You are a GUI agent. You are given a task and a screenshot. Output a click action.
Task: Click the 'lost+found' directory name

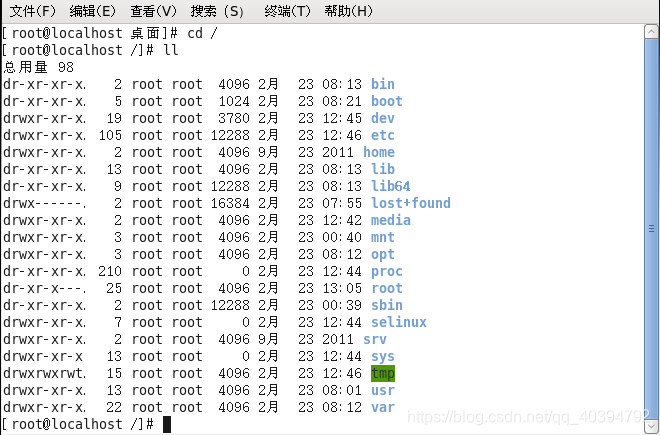point(410,203)
